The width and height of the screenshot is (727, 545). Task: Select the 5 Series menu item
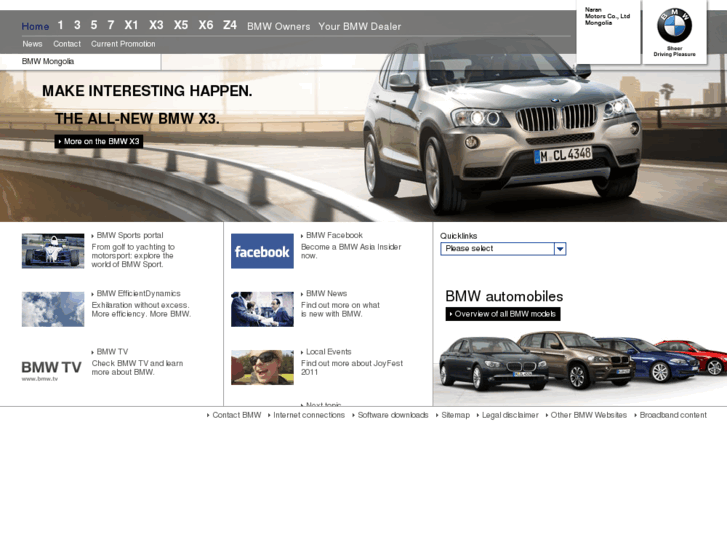point(94,25)
